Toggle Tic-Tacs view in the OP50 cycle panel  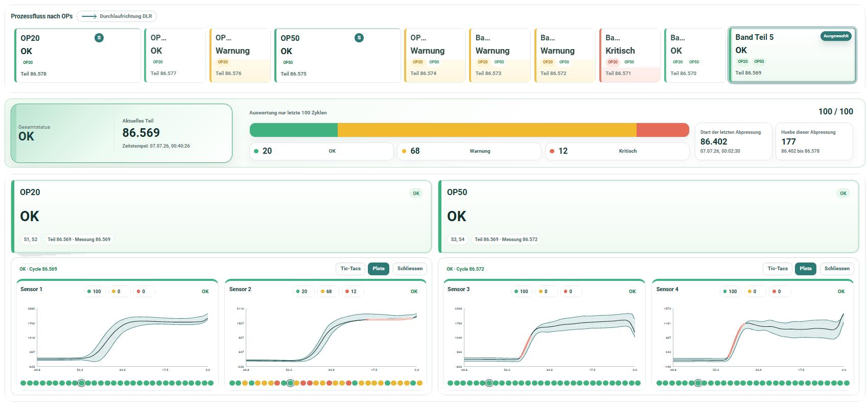pyautogui.click(x=778, y=269)
